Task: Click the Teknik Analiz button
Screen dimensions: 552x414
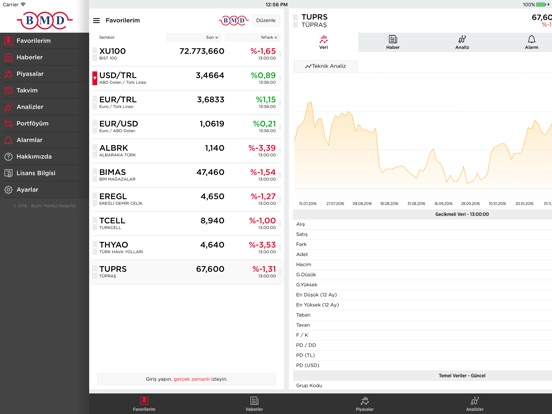Action: click(326, 66)
